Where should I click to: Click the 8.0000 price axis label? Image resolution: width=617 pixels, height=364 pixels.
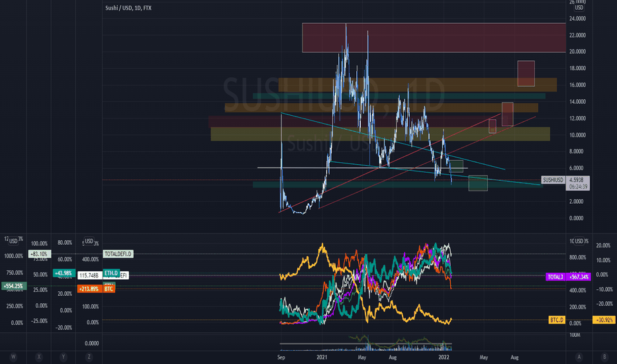click(576, 151)
